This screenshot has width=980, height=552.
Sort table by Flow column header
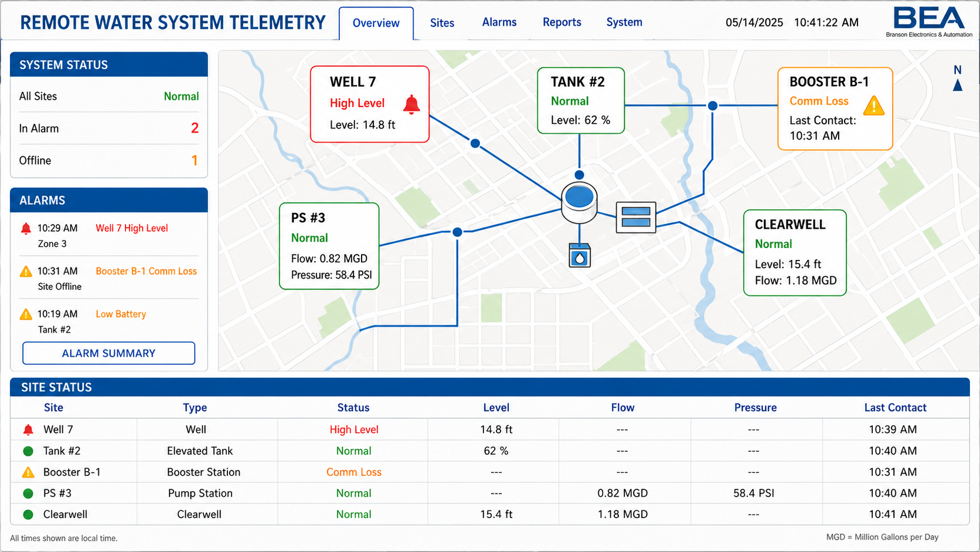[x=622, y=408]
